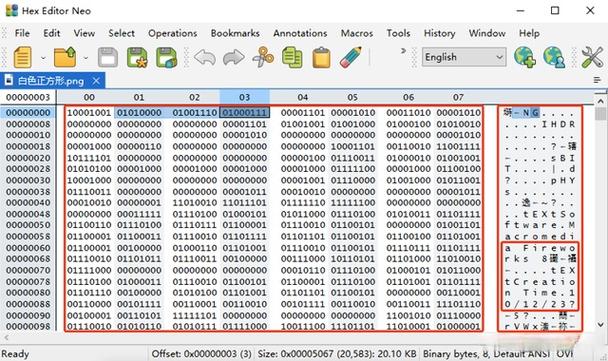Toggle the OVR overwrite mode indicator
The image size is (608, 361).
(565, 354)
